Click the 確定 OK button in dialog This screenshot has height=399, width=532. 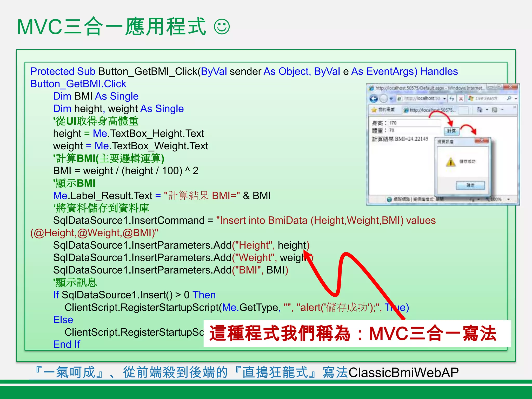pyautogui.click(x=470, y=185)
